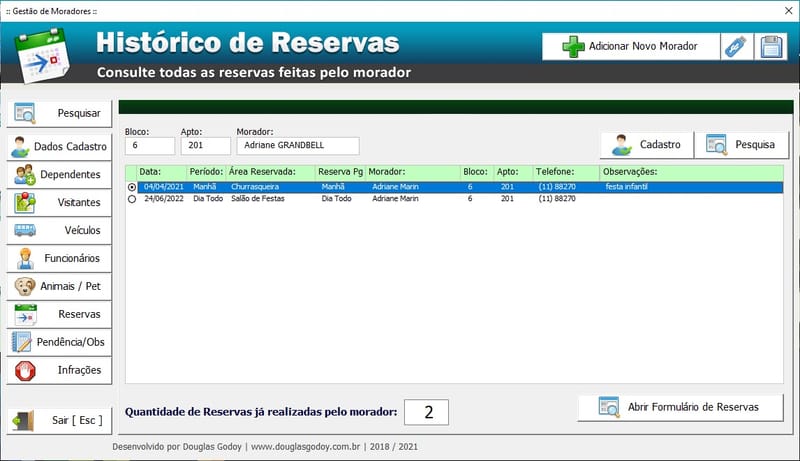Open the Funcionários section
The height and width of the screenshot is (461, 800).
tap(59, 258)
